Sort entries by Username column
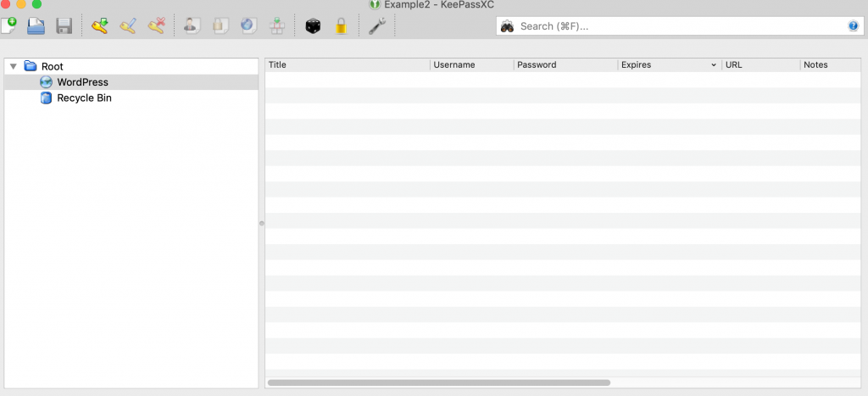This screenshot has height=396, width=868. pos(472,64)
